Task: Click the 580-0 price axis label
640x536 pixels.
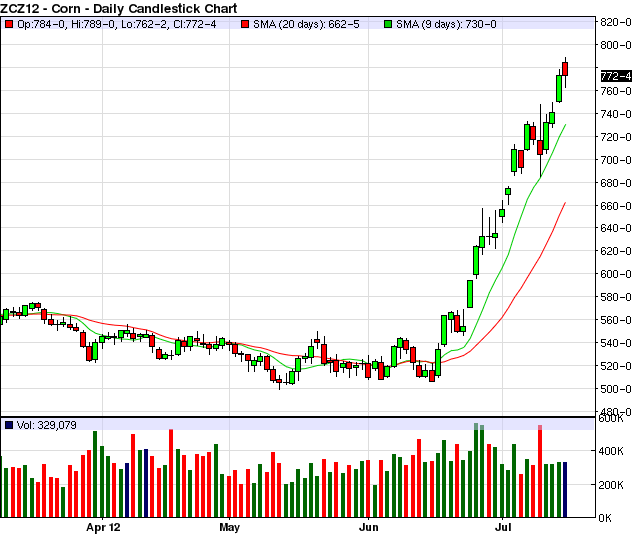Action: [x=616, y=297]
